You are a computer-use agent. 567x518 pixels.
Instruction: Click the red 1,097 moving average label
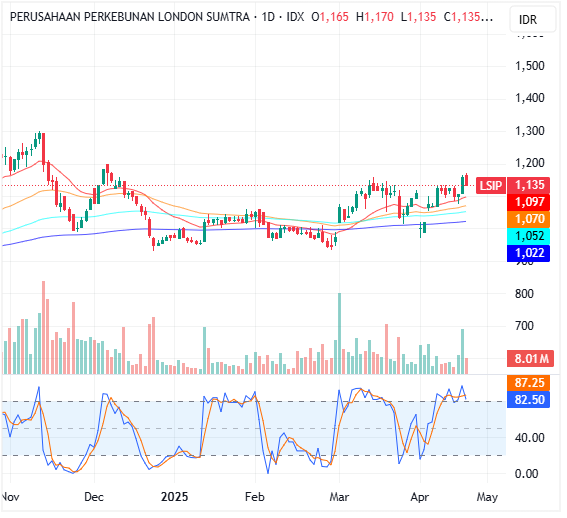tap(529, 202)
